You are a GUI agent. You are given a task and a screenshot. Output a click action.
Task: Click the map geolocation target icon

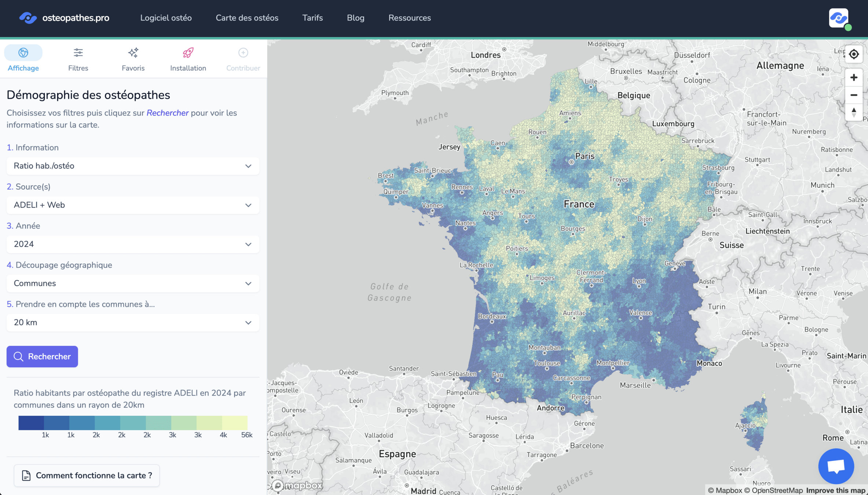tap(854, 54)
